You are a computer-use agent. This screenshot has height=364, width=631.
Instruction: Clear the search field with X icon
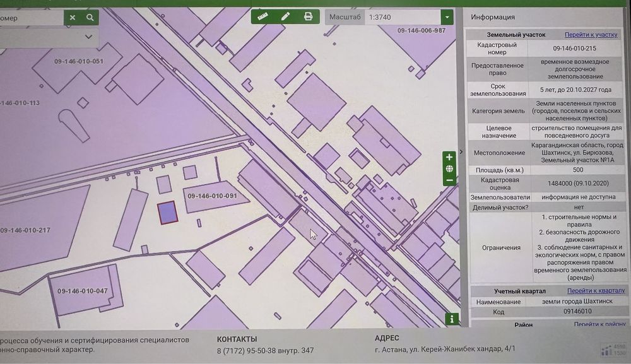(x=73, y=17)
